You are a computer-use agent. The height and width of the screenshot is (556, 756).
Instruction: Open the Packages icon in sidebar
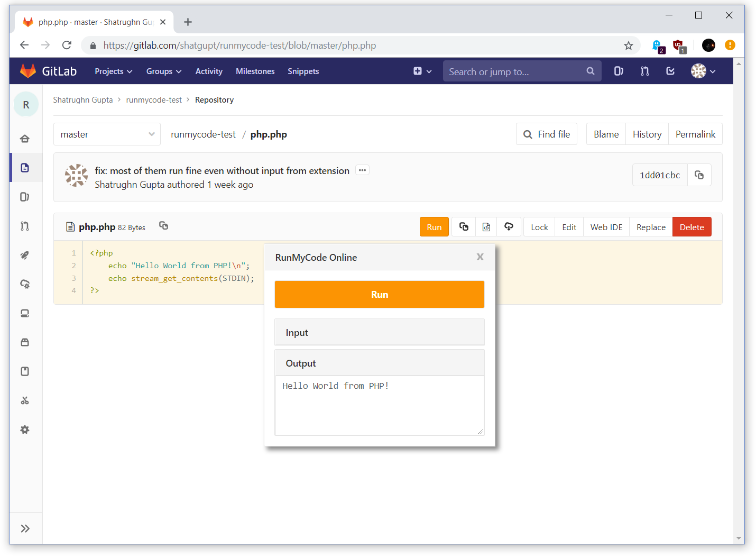click(25, 342)
